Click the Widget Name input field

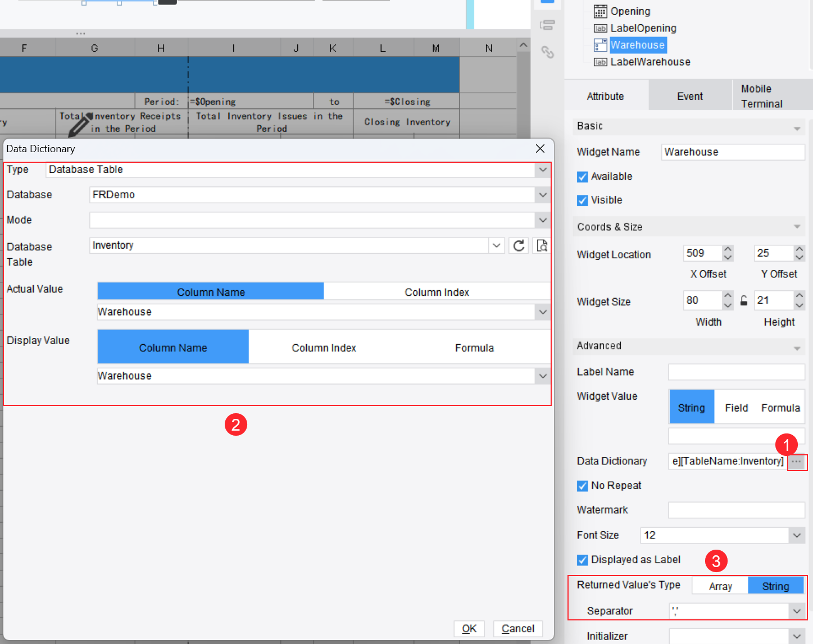coord(733,152)
